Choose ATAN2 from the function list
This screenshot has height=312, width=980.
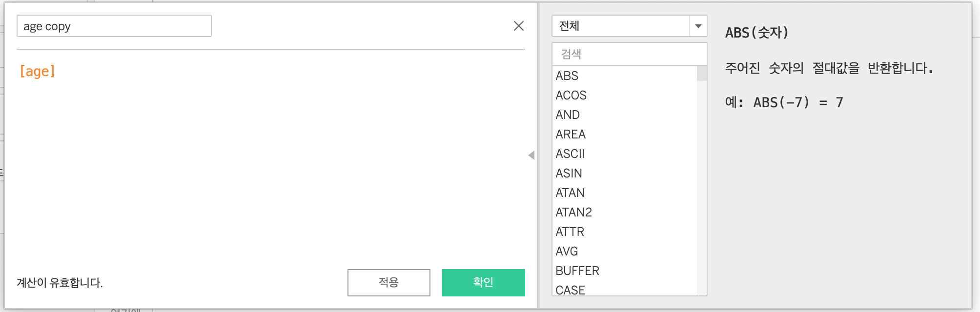(x=625, y=212)
